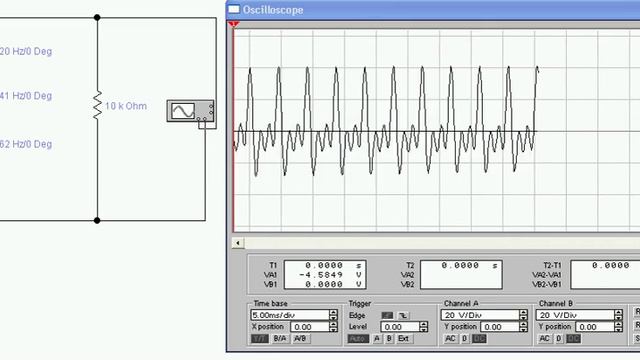This screenshot has width=640, height=360.
Task: Click the '10 k Ohm' resistor label
Action: pyautogui.click(x=126, y=106)
